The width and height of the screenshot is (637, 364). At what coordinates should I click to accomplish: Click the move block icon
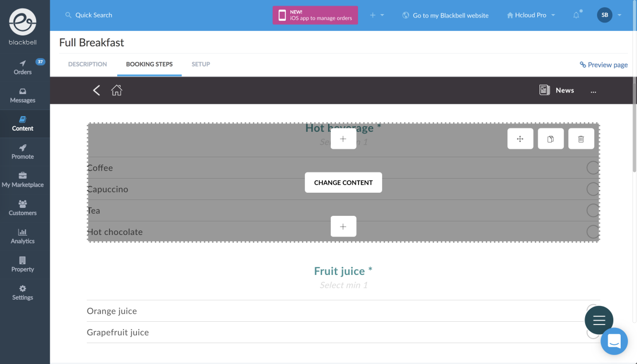pos(520,139)
